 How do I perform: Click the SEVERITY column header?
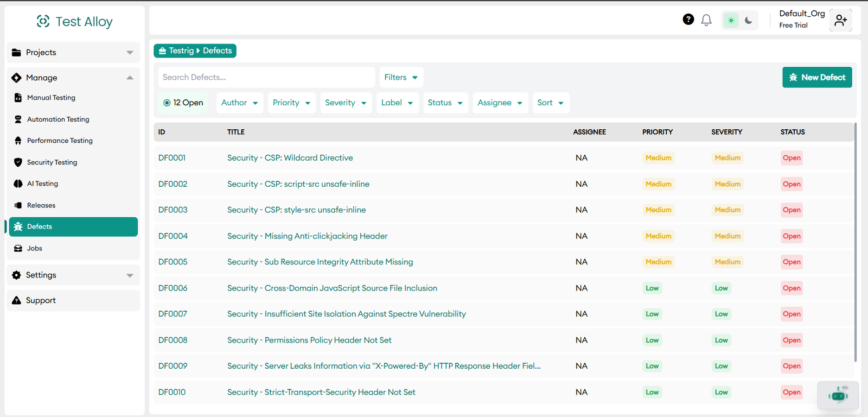click(x=727, y=132)
